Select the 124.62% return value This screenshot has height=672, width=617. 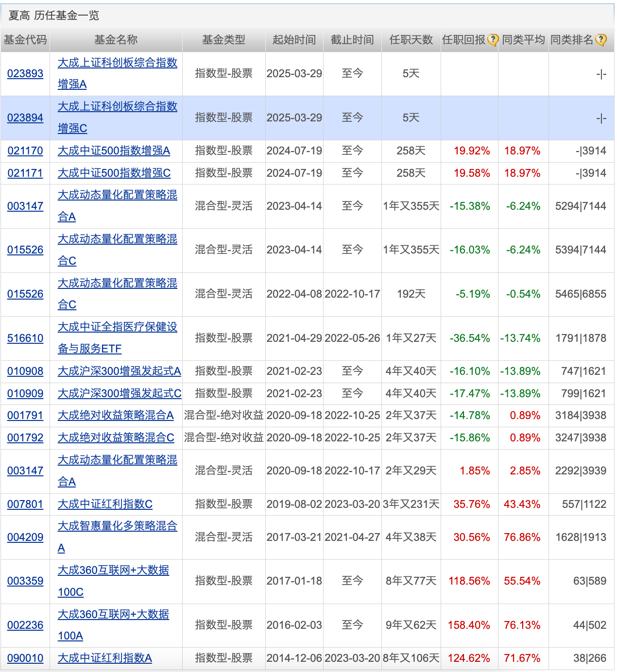pos(469,658)
